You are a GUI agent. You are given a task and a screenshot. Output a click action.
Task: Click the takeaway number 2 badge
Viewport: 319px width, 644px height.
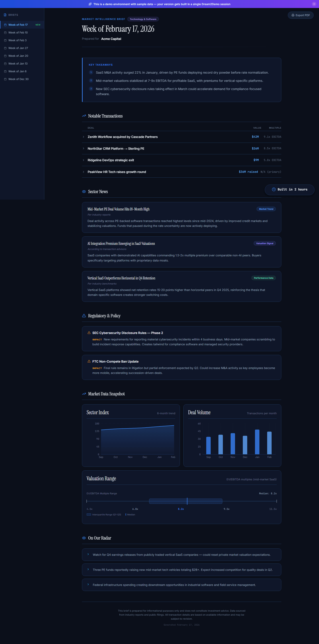91,80
